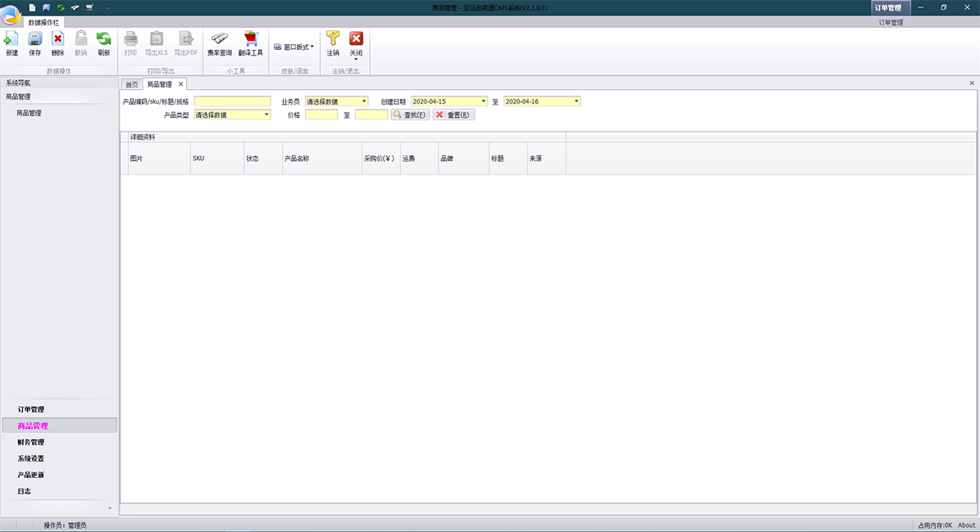Image resolution: width=980 pixels, height=532 pixels.
Task: Click the 订单管理 label below the title bar
Action: click(x=891, y=23)
